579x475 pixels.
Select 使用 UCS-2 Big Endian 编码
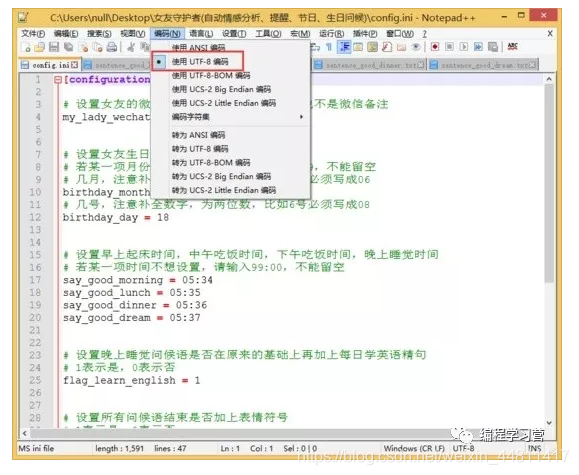[231, 89]
